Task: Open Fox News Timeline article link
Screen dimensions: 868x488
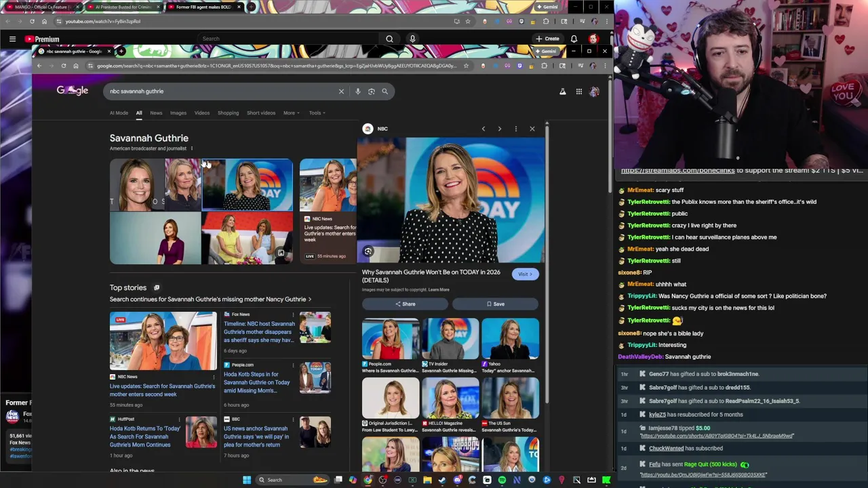Action: point(260,331)
